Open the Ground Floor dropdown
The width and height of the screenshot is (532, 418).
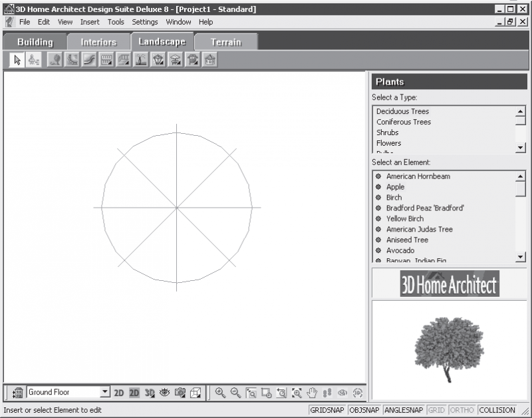(x=105, y=392)
